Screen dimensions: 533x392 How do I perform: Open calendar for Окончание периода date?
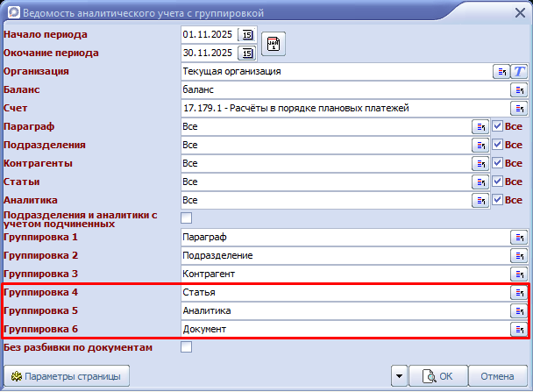pos(247,53)
